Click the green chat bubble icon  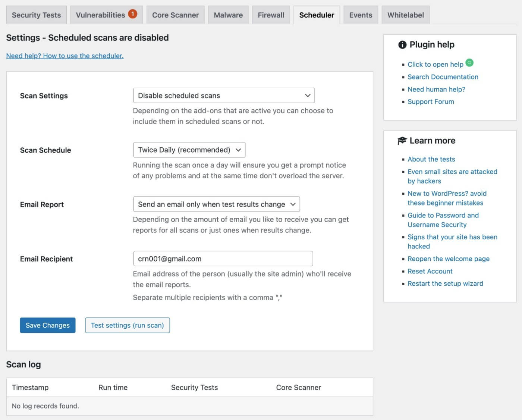tap(470, 62)
